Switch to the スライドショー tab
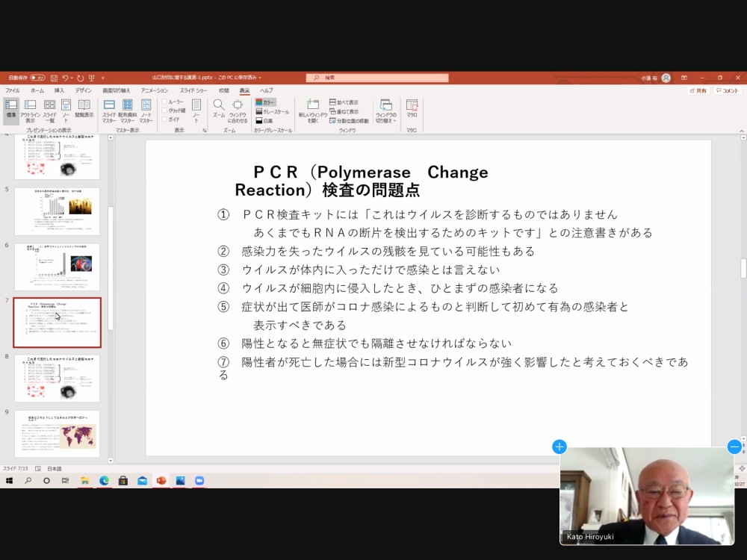The height and width of the screenshot is (560, 747). tap(193, 90)
